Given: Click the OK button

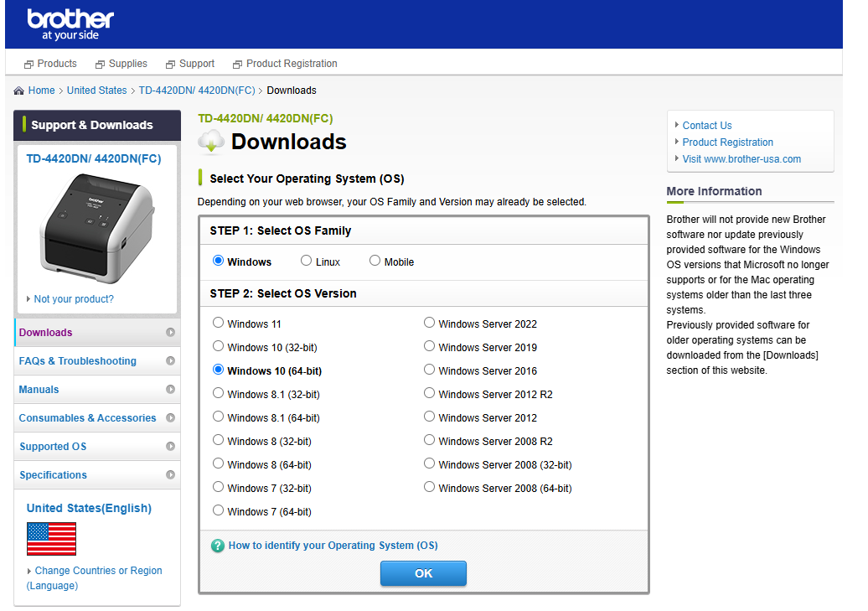Looking at the screenshot, I should 423,573.
